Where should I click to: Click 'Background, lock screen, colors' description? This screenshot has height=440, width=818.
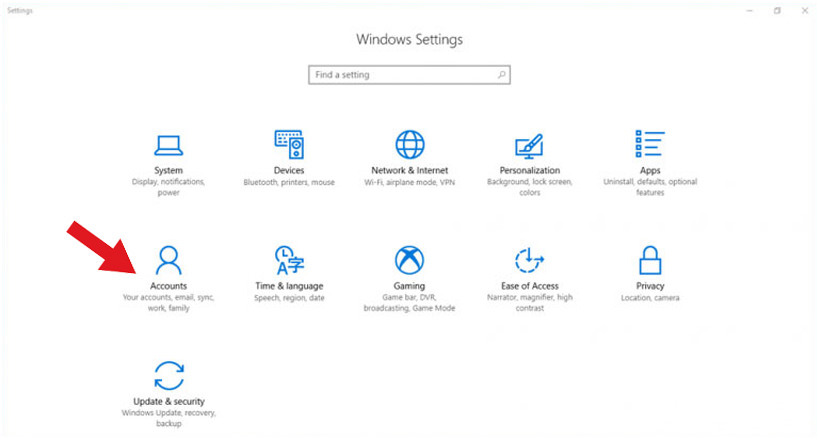click(530, 187)
